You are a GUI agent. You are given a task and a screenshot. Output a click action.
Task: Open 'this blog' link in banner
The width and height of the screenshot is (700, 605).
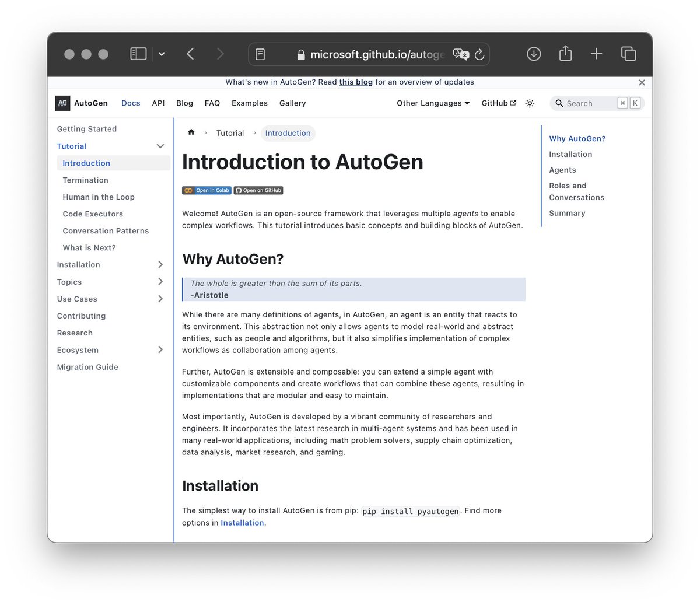pyautogui.click(x=356, y=82)
